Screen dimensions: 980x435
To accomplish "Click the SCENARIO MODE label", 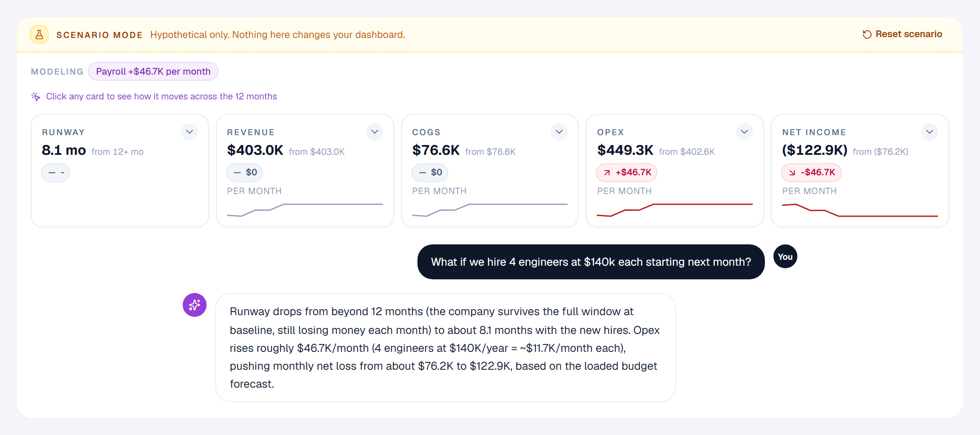I will tap(99, 35).
